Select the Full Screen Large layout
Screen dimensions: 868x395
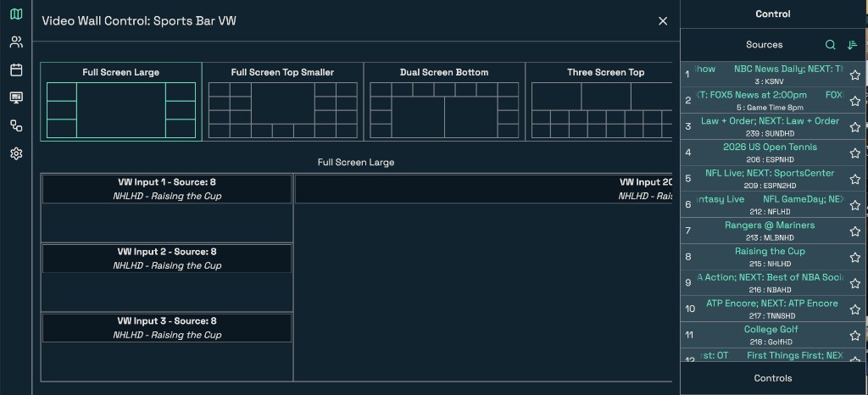coord(120,102)
